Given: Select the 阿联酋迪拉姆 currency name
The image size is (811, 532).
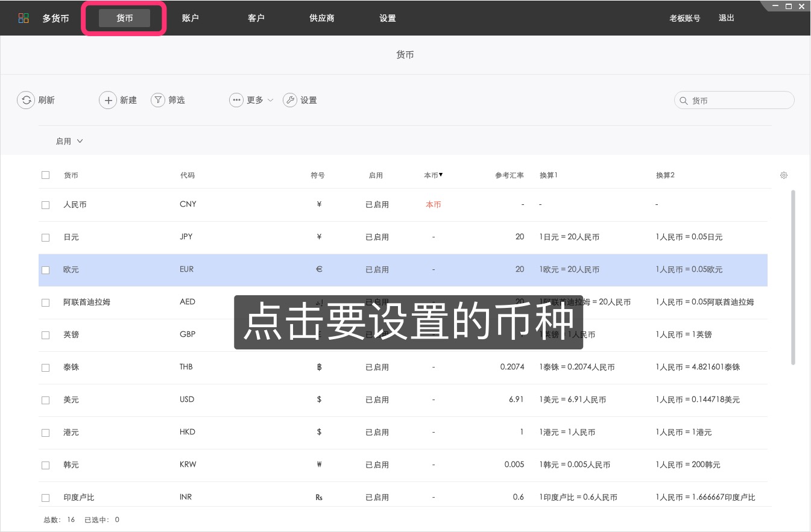Looking at the screenshot, I should click(x=87, y=302).
